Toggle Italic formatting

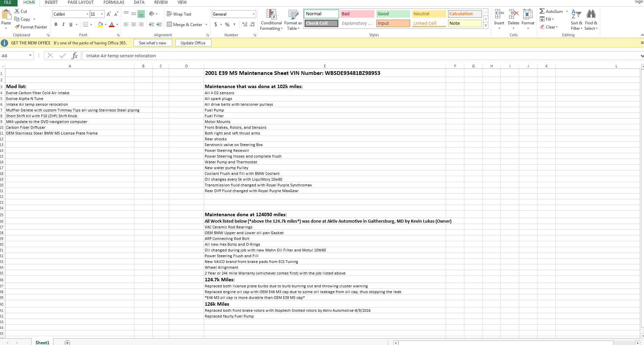63,24
